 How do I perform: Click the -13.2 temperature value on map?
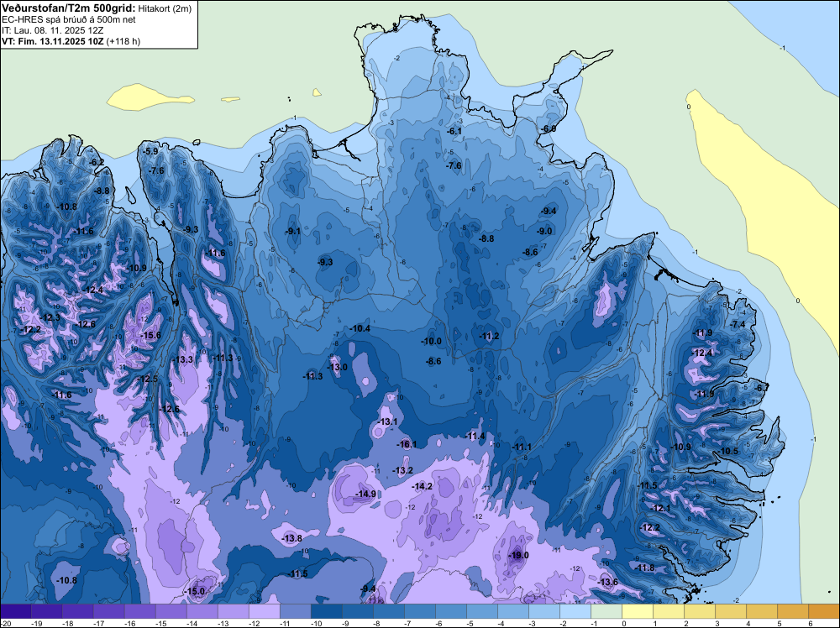click(403, 470)
